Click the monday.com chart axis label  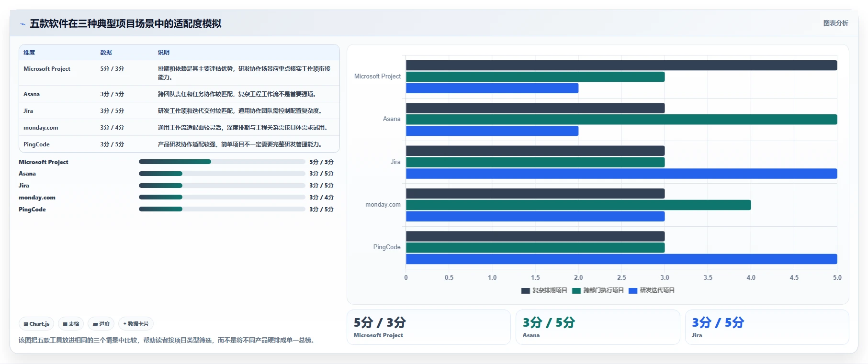[x=383, y=205]
